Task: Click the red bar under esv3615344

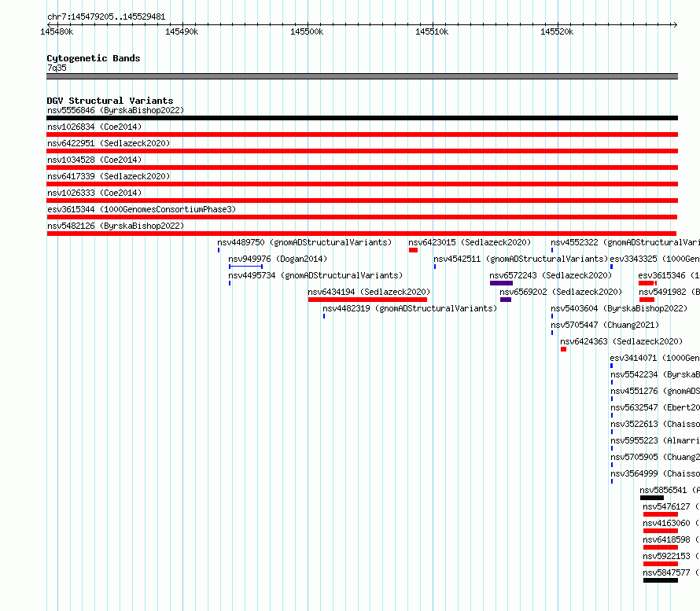Action: point(362,217)
